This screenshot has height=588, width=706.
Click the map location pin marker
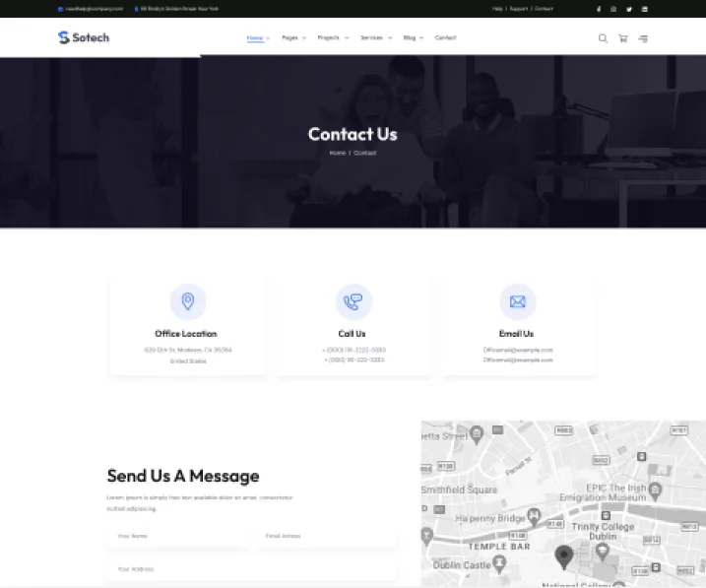click(564, 557)
